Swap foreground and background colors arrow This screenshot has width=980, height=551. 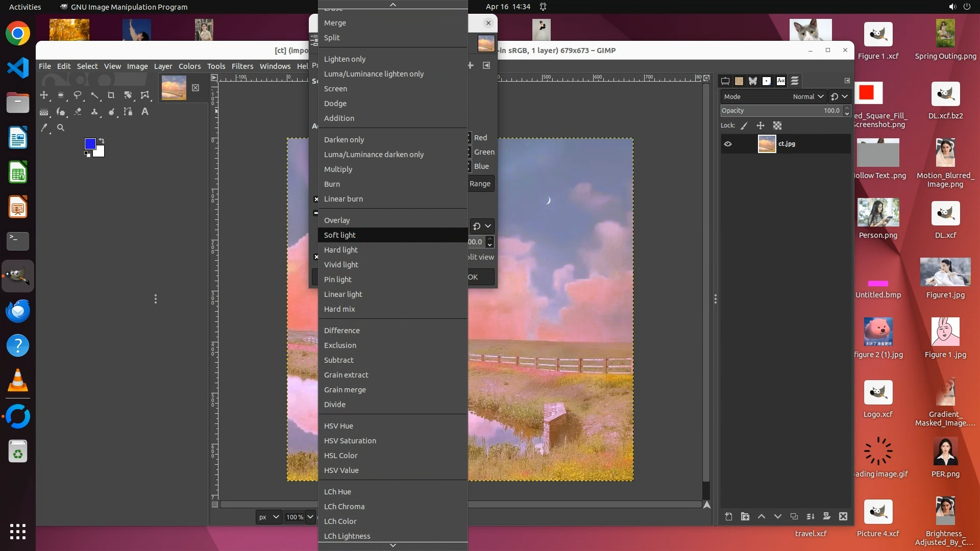tap(102, 140)
